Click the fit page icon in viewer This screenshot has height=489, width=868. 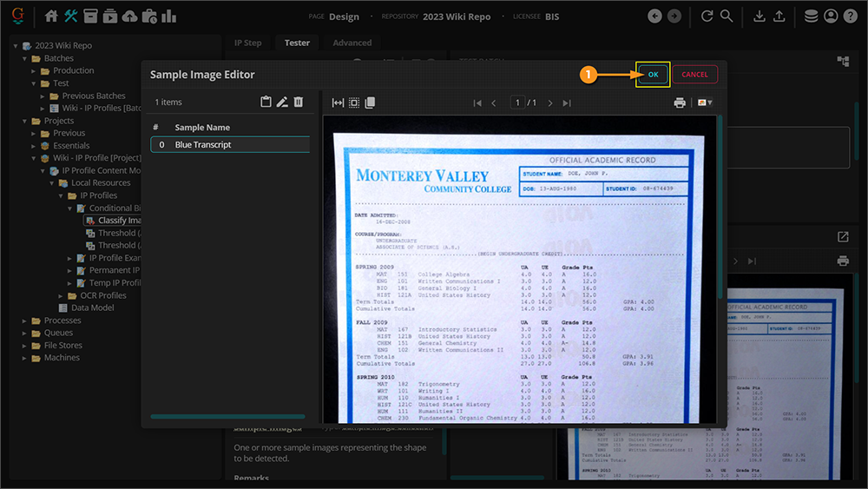point(354,102)
